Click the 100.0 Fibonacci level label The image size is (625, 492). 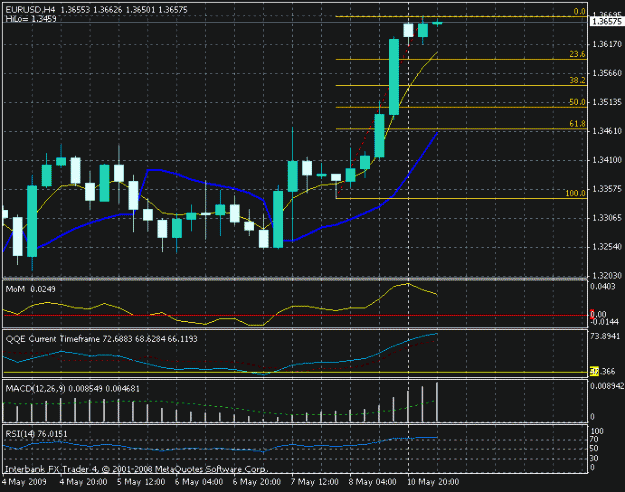pyautogui.click(x=575, y=193)
